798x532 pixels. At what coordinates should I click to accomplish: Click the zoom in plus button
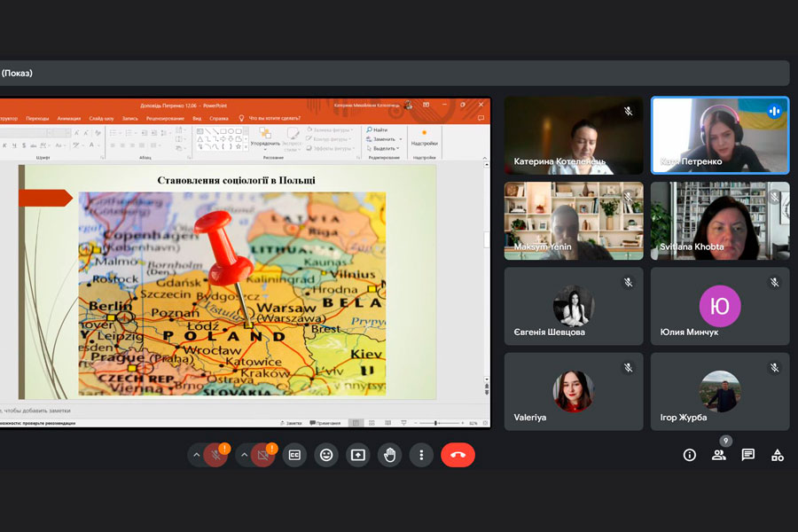point(462,423)
